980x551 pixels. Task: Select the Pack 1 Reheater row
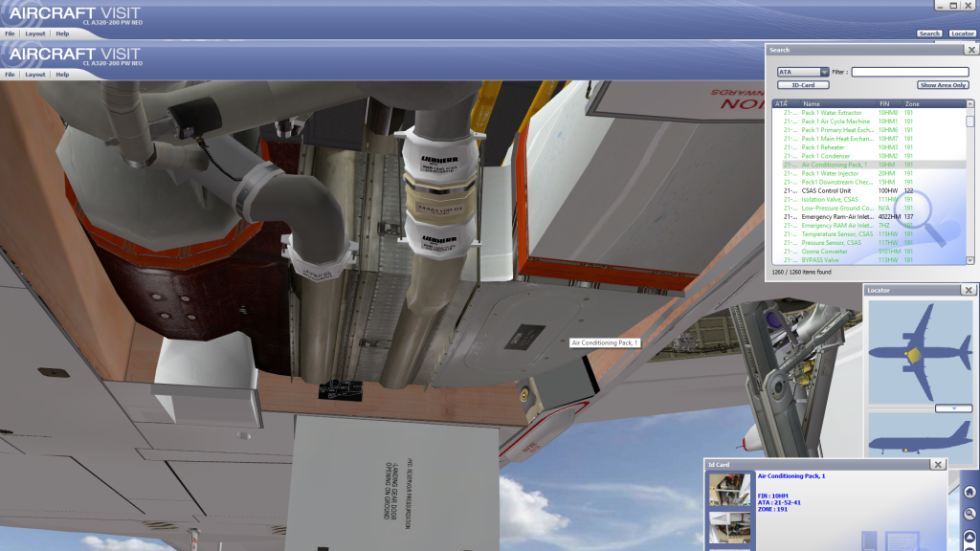pos(869,147)
